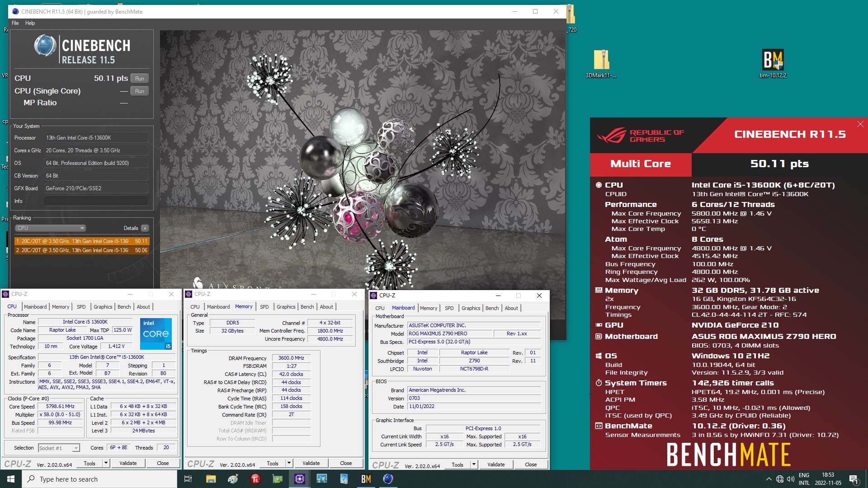The width and height of the screenshot is (868, 488).
Task: Open Bench tab in first CPU-Z window
Action: point(124,307)
